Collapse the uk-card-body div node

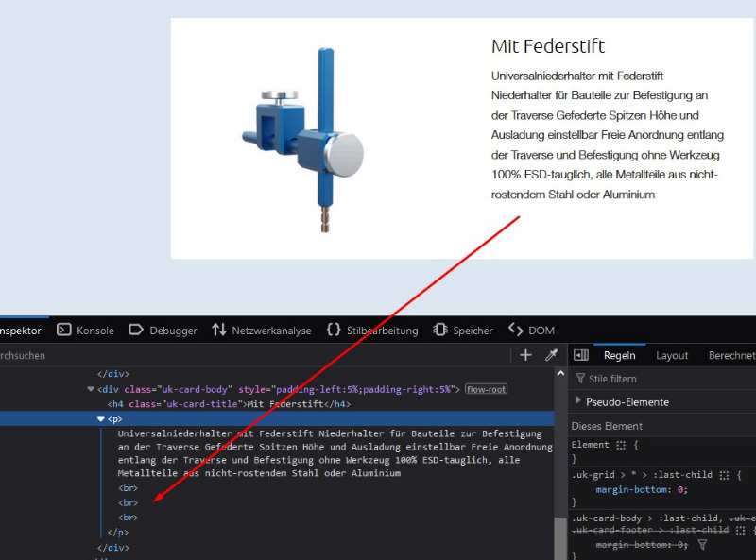(91, 389)
